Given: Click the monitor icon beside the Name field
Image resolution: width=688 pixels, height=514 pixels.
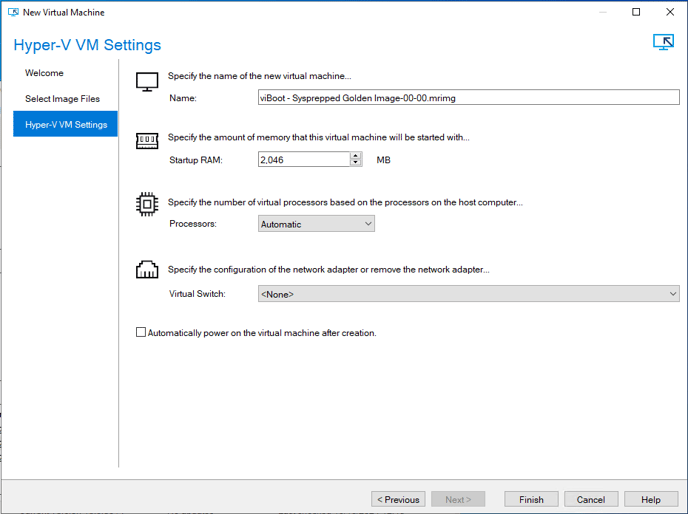Looking at the screenshot, I should [147, 82].
